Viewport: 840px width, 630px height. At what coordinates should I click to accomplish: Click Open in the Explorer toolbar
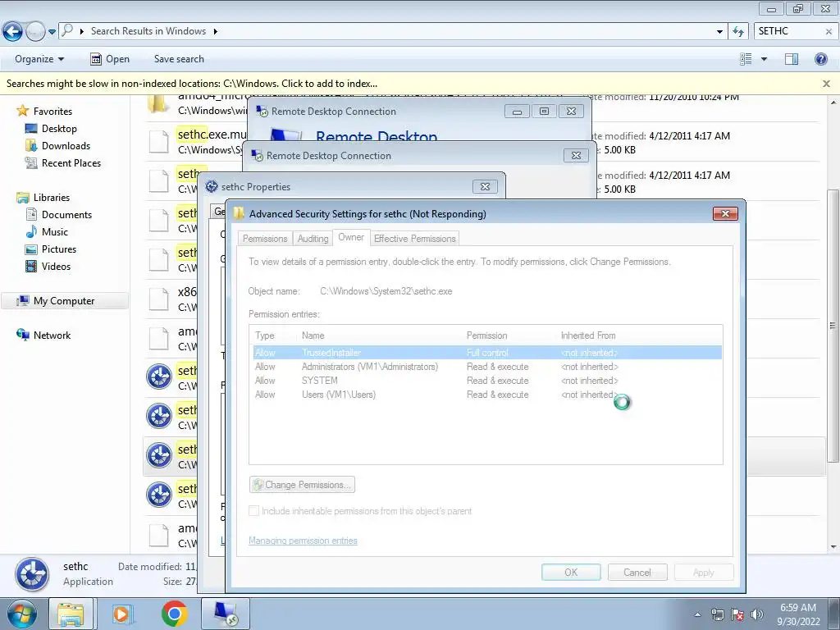tap(110, 59)
